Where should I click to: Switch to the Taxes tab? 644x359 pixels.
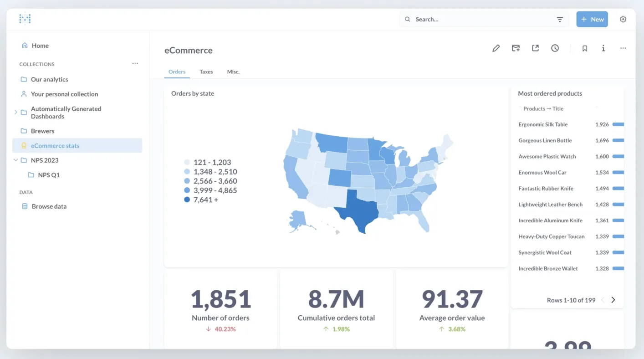pos(206,72)
